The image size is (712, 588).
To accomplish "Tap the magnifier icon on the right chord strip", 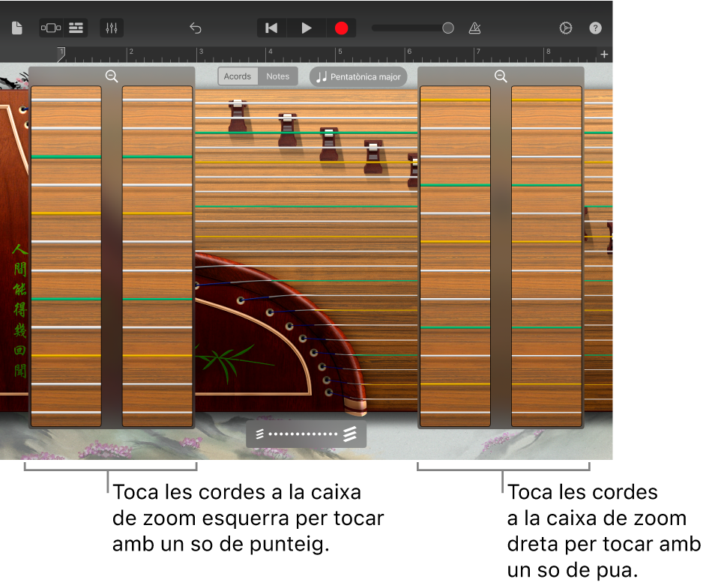I will pos(501,76).
